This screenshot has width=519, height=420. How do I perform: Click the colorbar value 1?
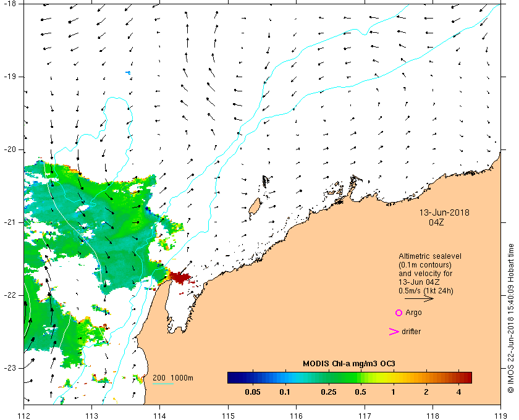[393, 392]
